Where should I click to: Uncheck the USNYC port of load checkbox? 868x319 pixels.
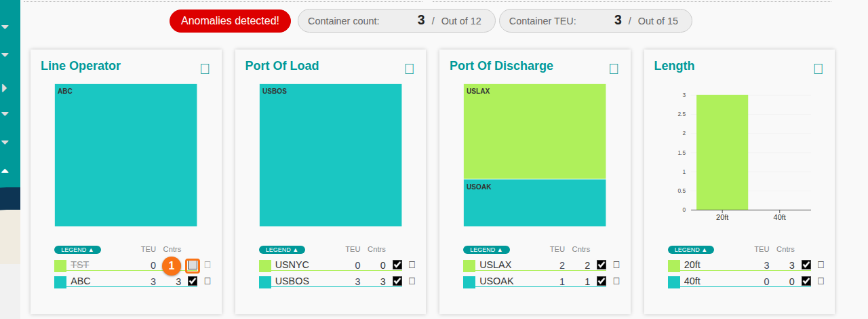tap(397, 265)
